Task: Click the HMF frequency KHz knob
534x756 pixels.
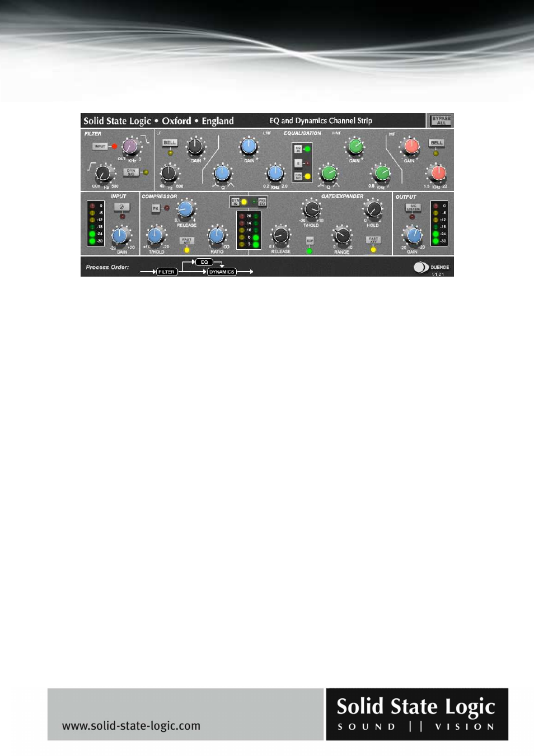Action: pyautogui.click(x=382, y=173)
